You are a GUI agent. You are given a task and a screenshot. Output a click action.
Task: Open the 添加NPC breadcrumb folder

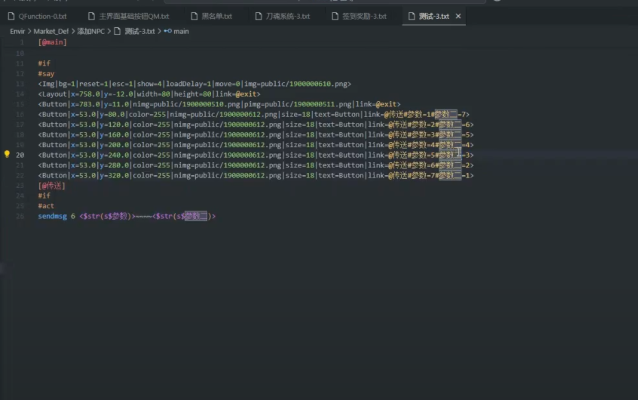[92, 31]
